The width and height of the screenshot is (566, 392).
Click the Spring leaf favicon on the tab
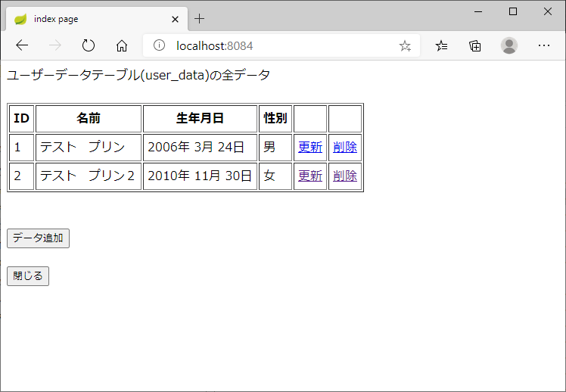tap(20, 19)
